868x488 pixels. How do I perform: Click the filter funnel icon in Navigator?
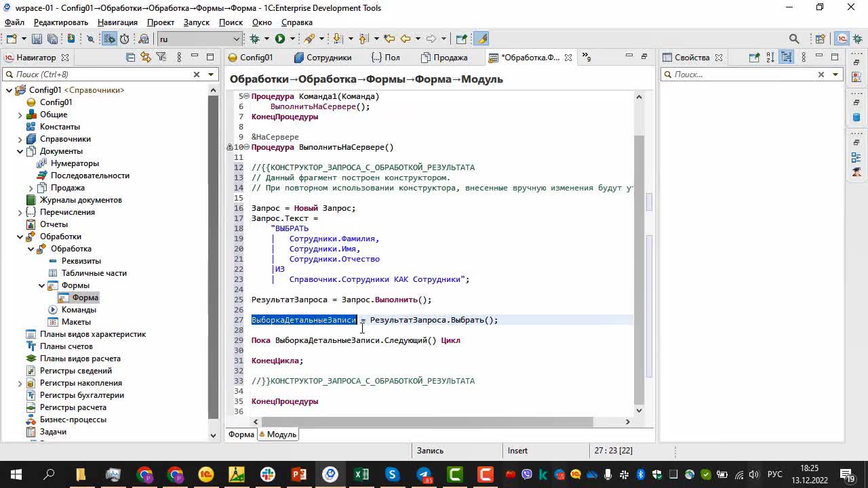161,58
